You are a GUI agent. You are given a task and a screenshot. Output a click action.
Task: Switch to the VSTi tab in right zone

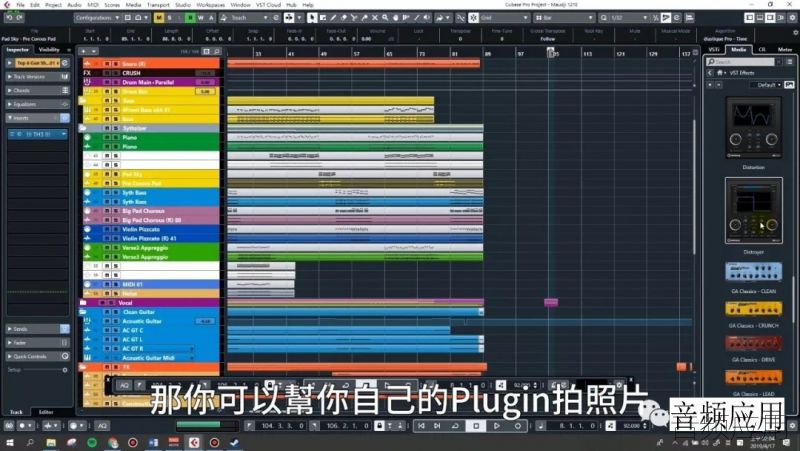click(714, 49)
